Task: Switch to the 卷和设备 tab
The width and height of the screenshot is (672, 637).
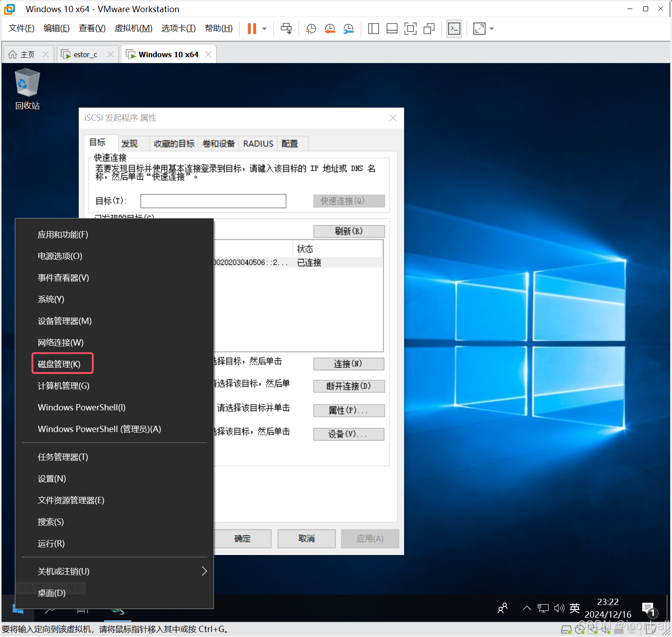Action: 219,144
